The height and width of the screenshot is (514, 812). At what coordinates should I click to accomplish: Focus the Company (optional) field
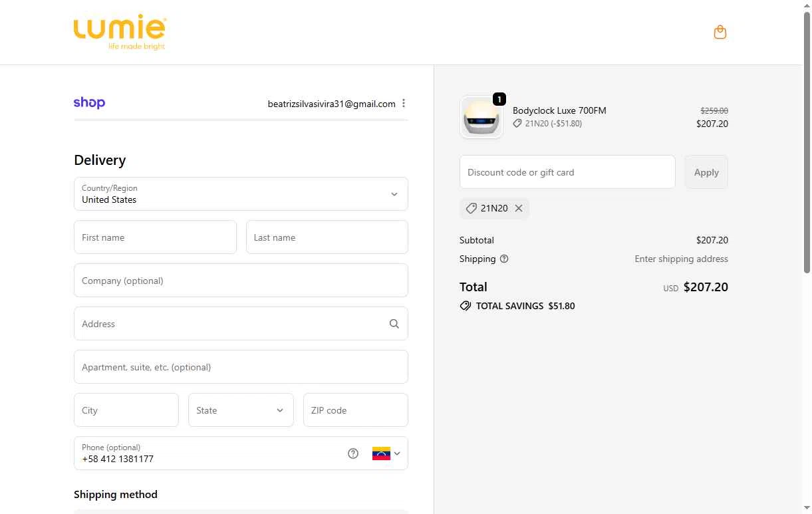[x=241, y=281]
